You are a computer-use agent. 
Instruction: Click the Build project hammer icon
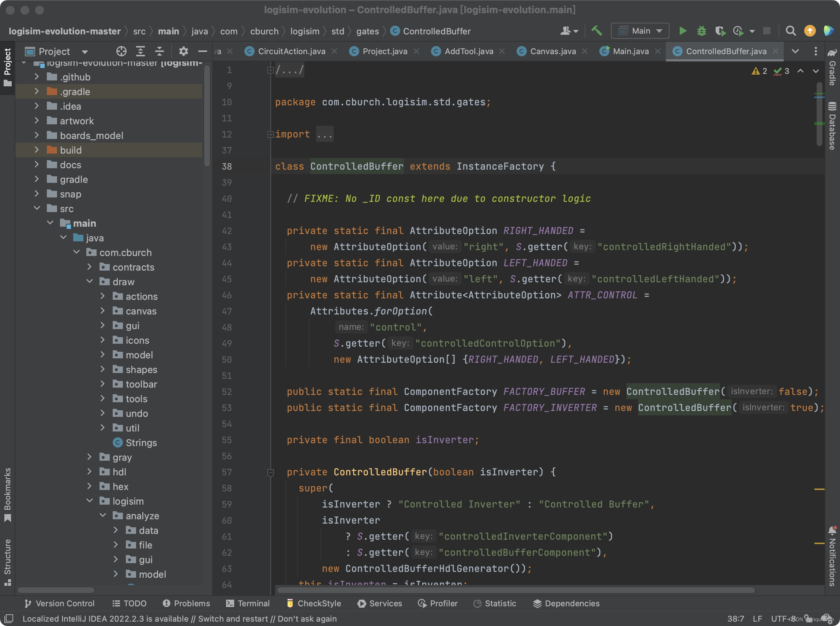(x=597, y=31)
